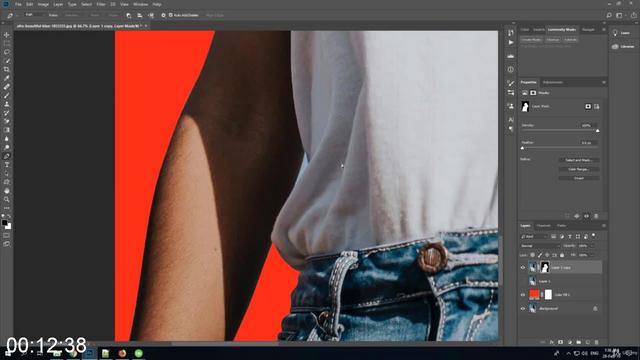This screenshot has width=640, height=360.
Task: Click Add layer style fx icon
Action: (551, 342)
